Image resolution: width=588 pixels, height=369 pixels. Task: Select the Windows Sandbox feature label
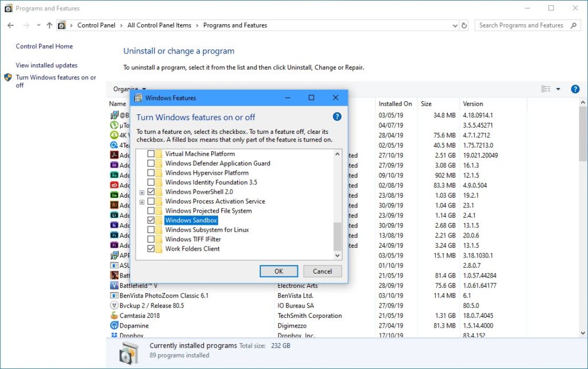coord(191,220)
